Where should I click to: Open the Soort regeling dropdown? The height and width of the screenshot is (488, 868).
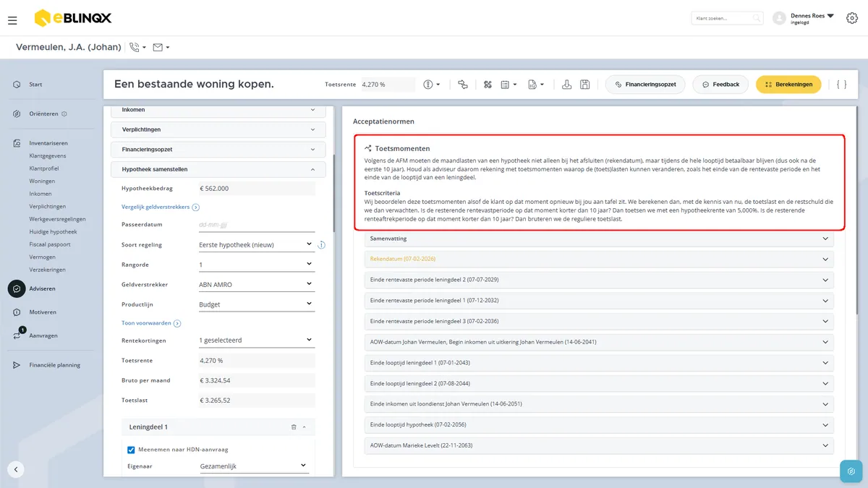tap(256, 245)
